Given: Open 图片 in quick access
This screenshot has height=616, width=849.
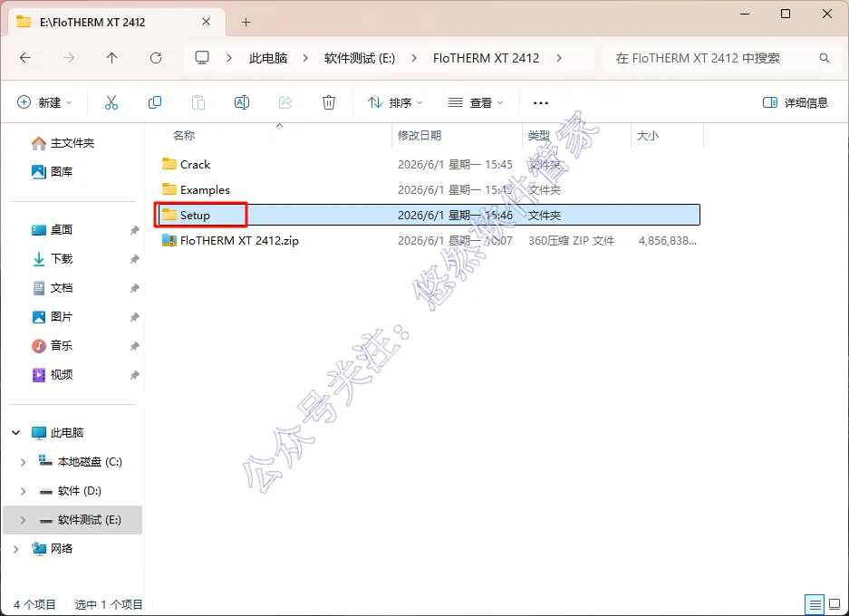Looking at the screenshot, I should 52,317.
